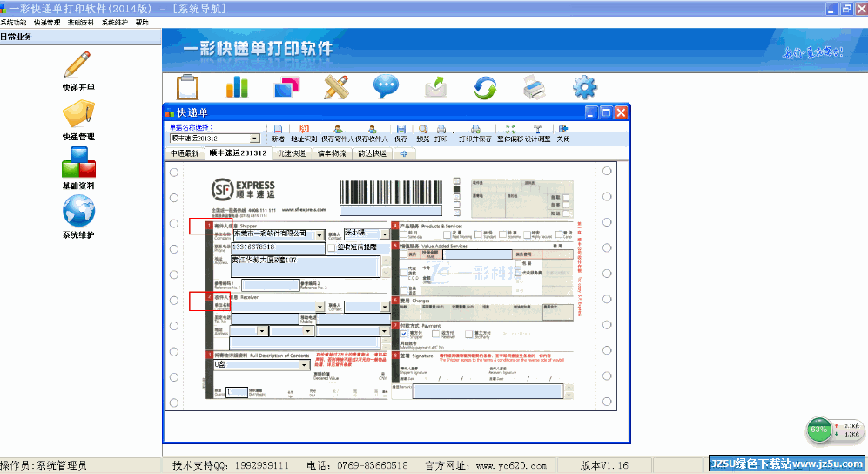Open 基础资料 menu in menu bar
The width and height of the screenshot is (868, 474).
pos(81,22)
